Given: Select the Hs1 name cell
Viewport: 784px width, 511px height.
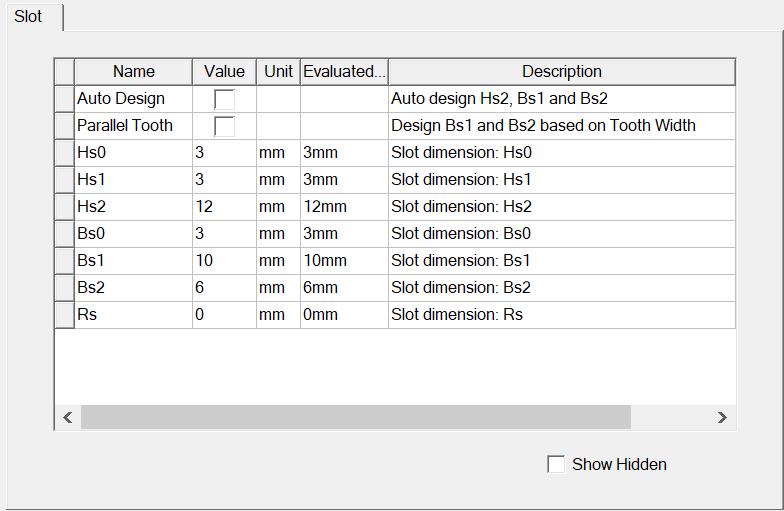Looking at the screenshot, I should pyautogui.click(x=134, y=180).
